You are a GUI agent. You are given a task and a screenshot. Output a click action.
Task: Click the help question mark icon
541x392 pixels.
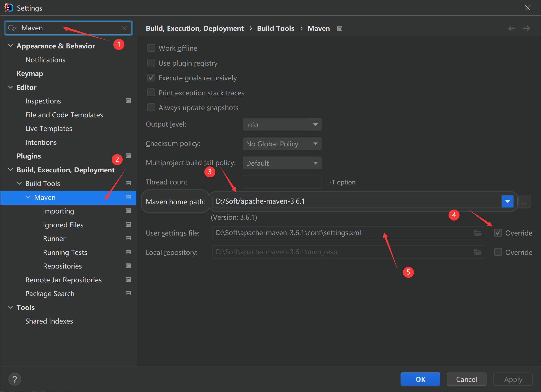[15, 379]
